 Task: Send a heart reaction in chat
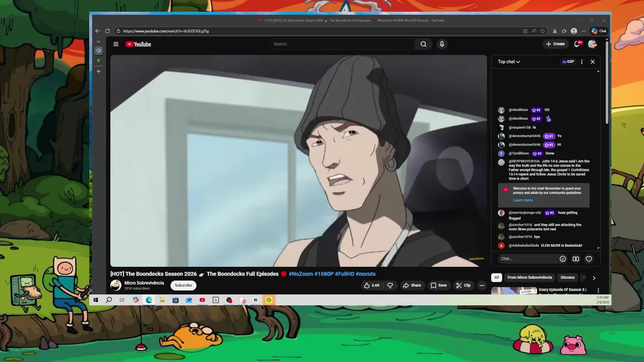589,259
